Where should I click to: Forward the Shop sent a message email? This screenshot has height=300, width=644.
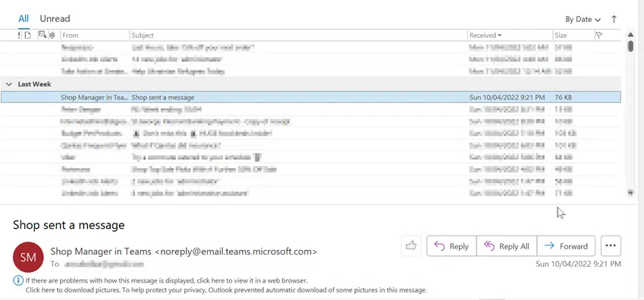(566, 245)
